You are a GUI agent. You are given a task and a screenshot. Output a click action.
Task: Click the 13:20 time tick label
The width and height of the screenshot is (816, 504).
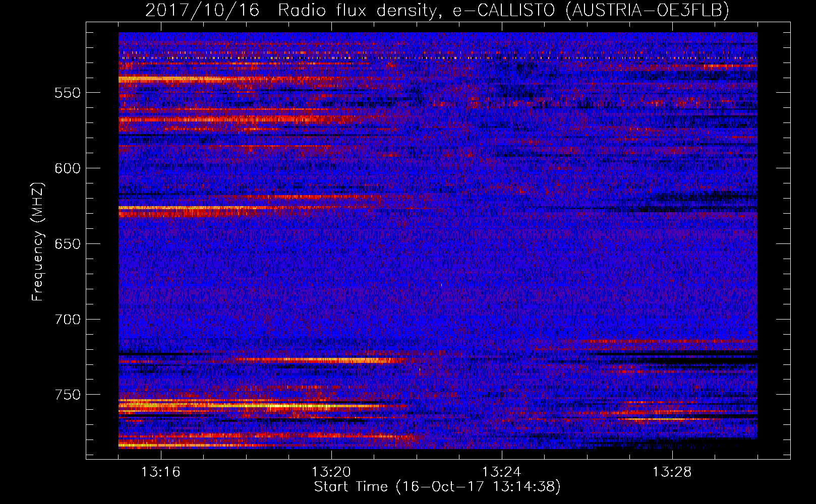click(x=331, y=472)
